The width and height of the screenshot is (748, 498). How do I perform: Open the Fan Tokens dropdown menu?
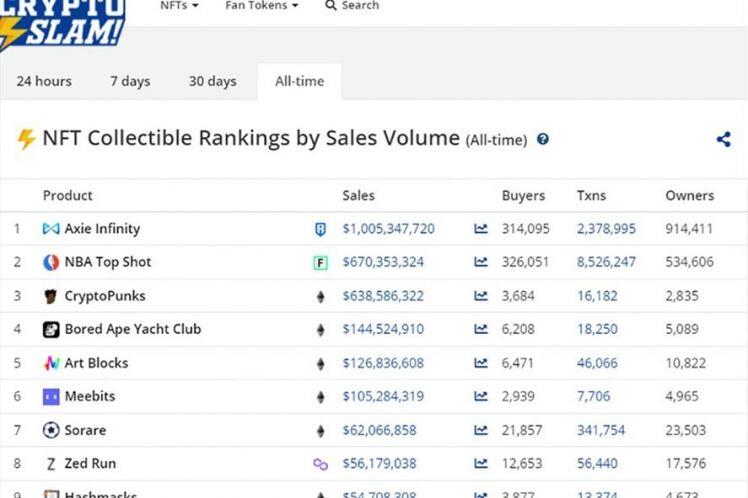[x=261, y=6]
